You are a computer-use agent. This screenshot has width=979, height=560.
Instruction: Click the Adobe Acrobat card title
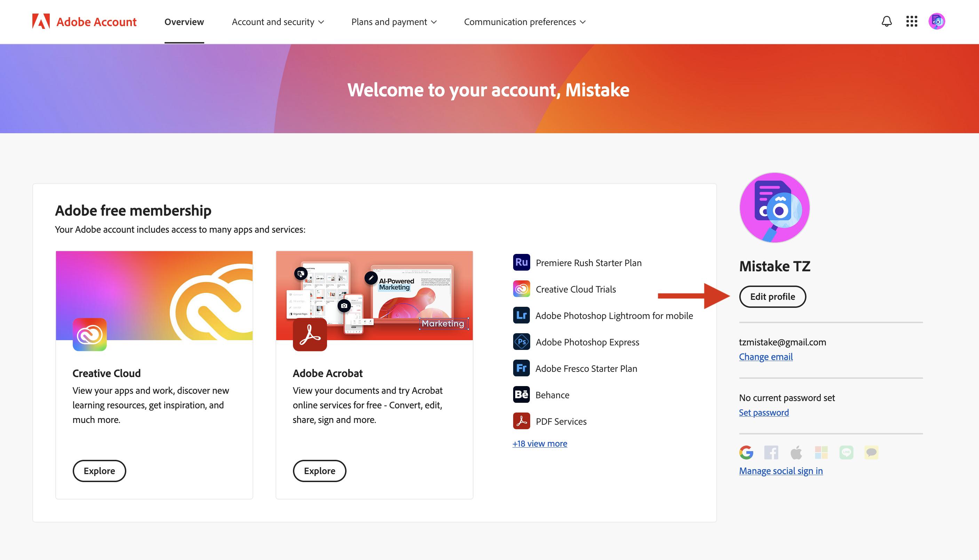click(x=328, y=373)
